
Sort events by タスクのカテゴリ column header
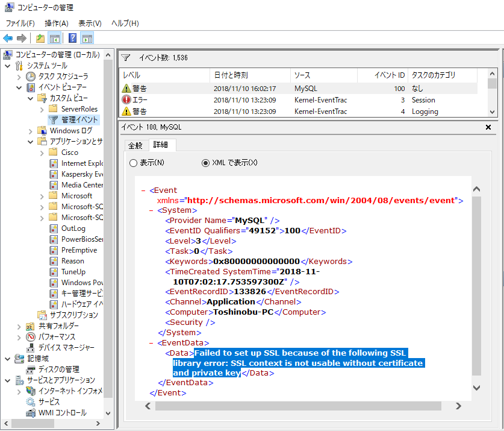pos(443,75)
